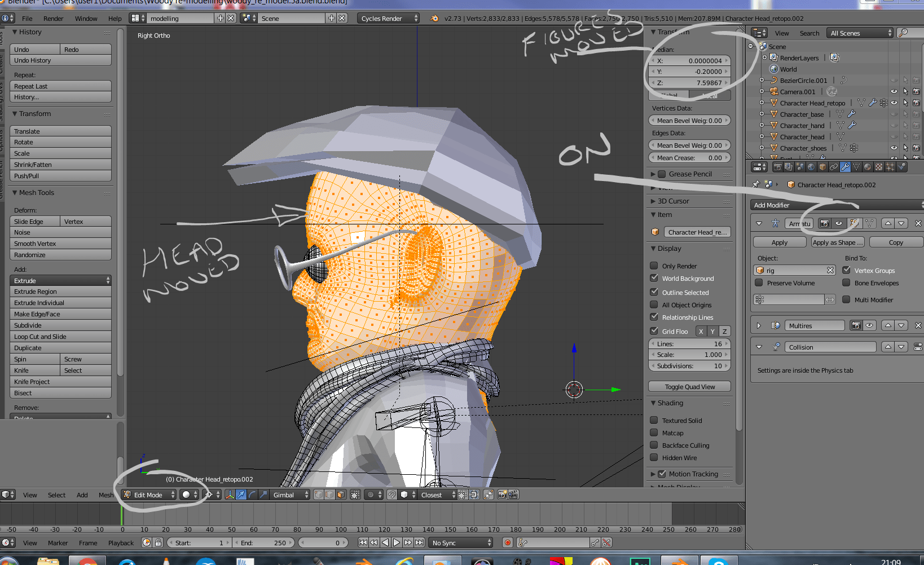The width and height of the screenshot is (924, 565).
Task: Click the Copy modifier button
Action: [x=896, y=242]
